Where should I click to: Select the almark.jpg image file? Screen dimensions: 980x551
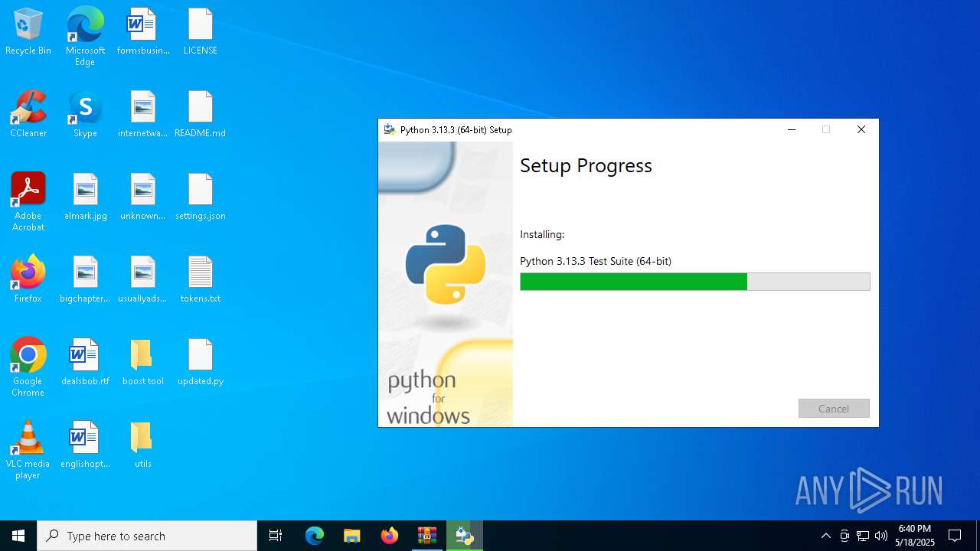(x=85, y=197)
